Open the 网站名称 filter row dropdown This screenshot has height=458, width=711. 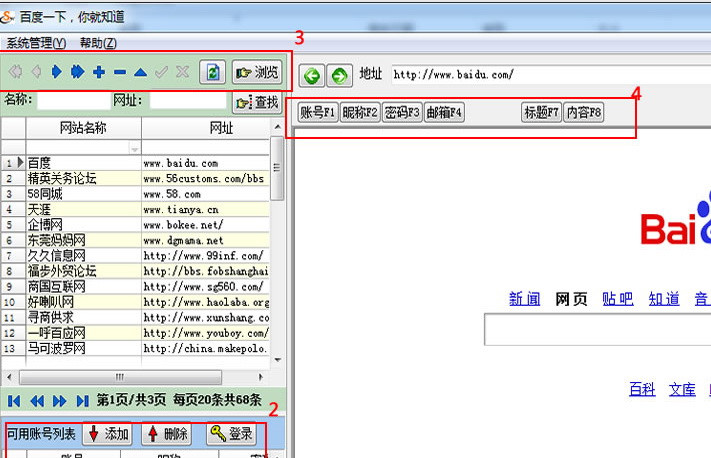click(x=134, y=148)
